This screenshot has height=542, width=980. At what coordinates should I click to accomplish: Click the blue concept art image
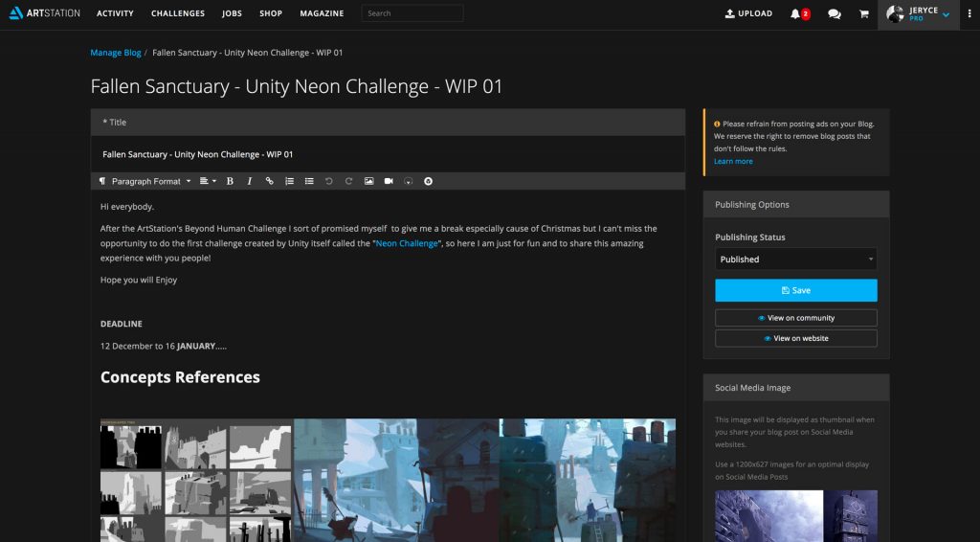point(484,480)
